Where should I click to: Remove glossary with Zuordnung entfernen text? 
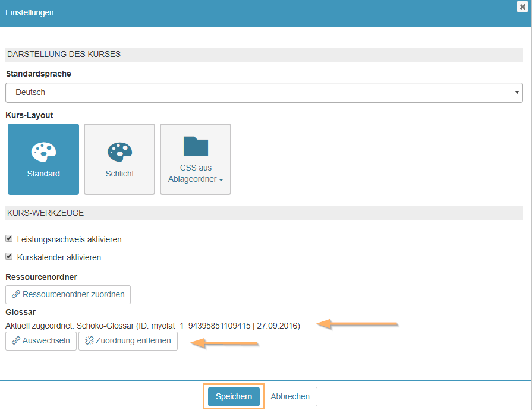pos(133,341)
